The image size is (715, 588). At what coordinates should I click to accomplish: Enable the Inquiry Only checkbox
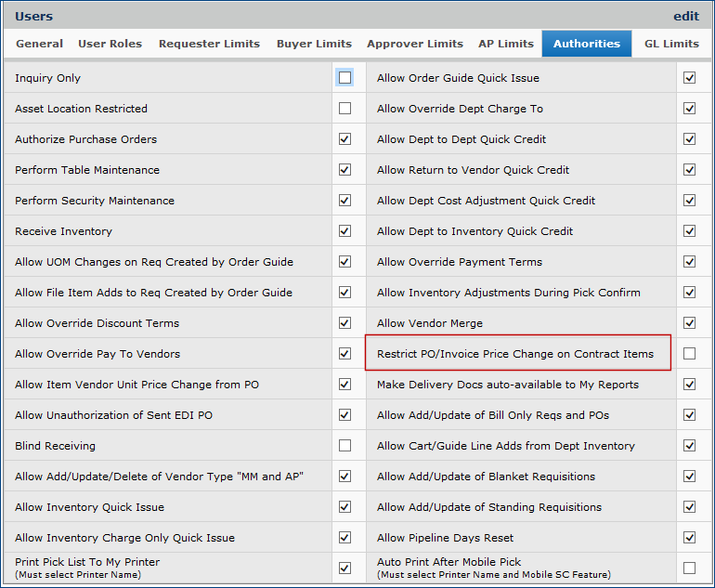coord(345,78)
